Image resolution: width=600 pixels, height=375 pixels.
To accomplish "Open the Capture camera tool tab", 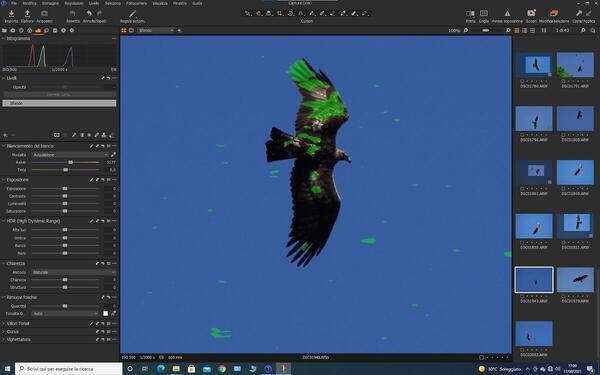I will click(x=13, y=30).
